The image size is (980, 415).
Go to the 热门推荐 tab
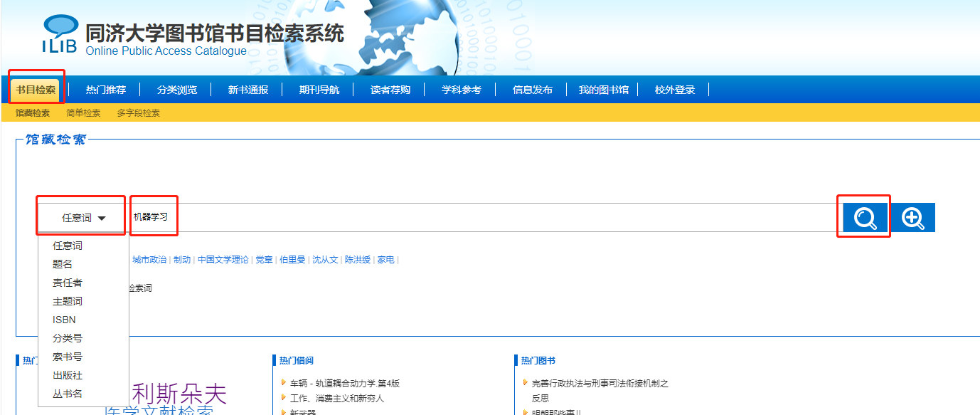point(106,90)
